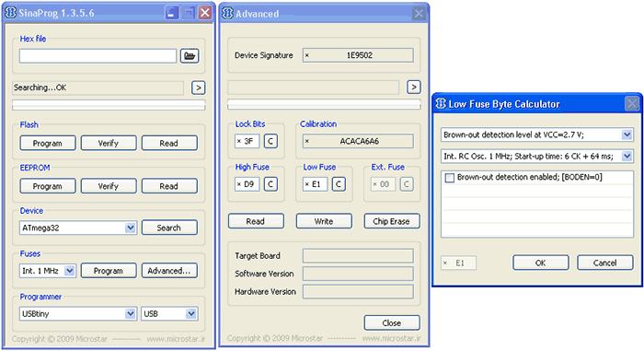The image size is (644, 351).
Task: Open the Int. RC Osc. clock dropdown
Action: tap(627, 156)
